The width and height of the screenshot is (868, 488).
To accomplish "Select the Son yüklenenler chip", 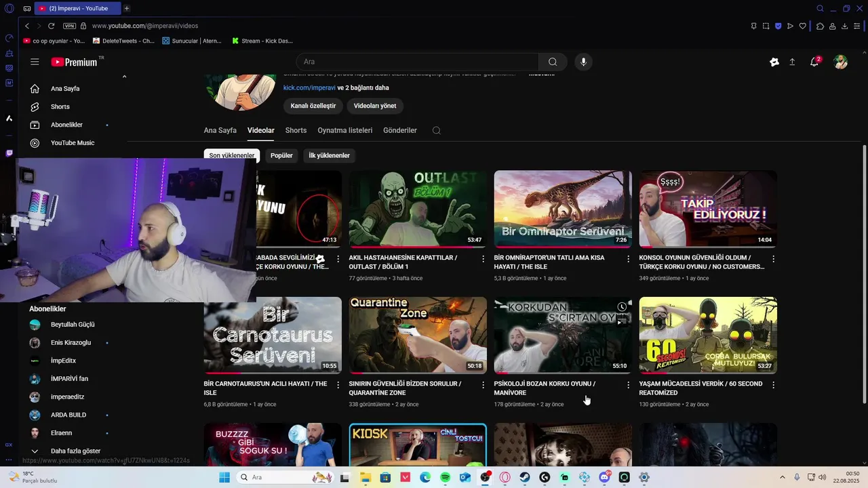I will pos(232,155).
